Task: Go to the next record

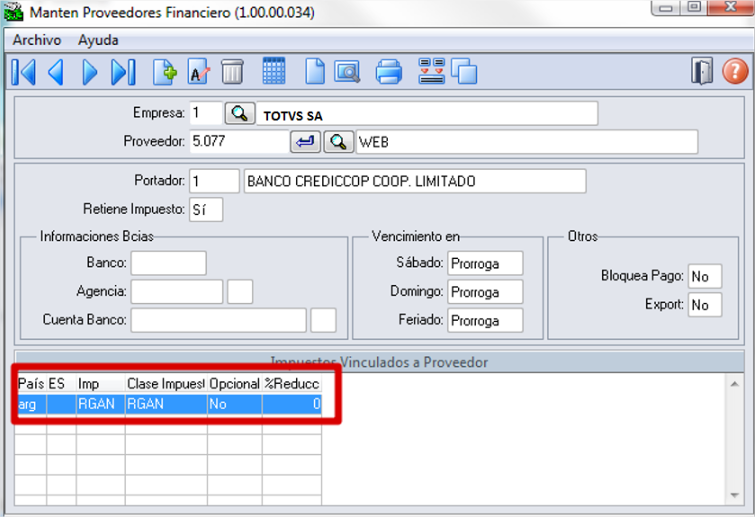Action: point(90,73)
